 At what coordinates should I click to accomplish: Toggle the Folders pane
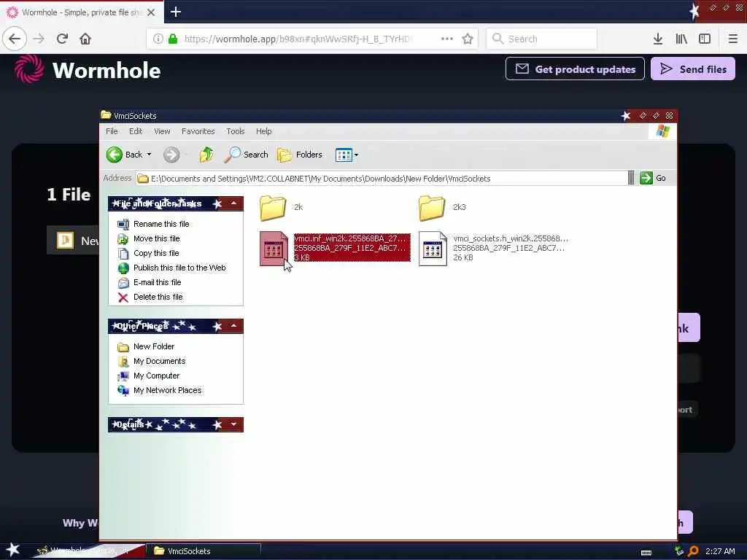click(300, 155)
